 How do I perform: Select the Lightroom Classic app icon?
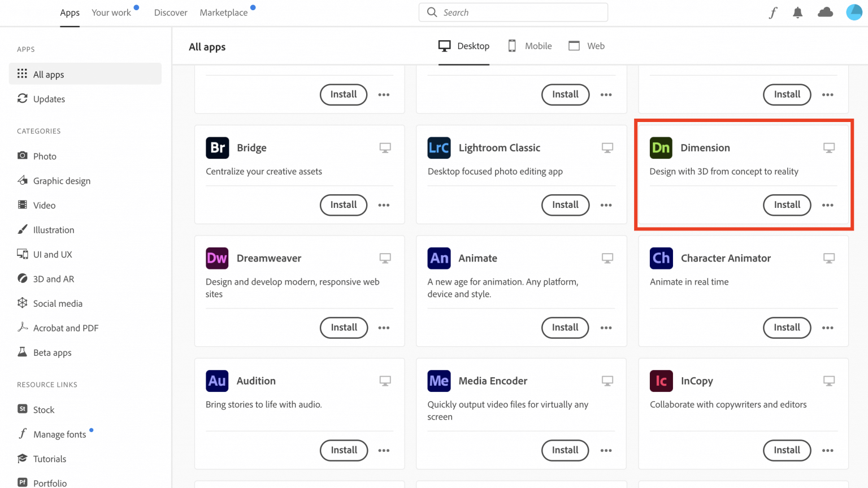439,147
